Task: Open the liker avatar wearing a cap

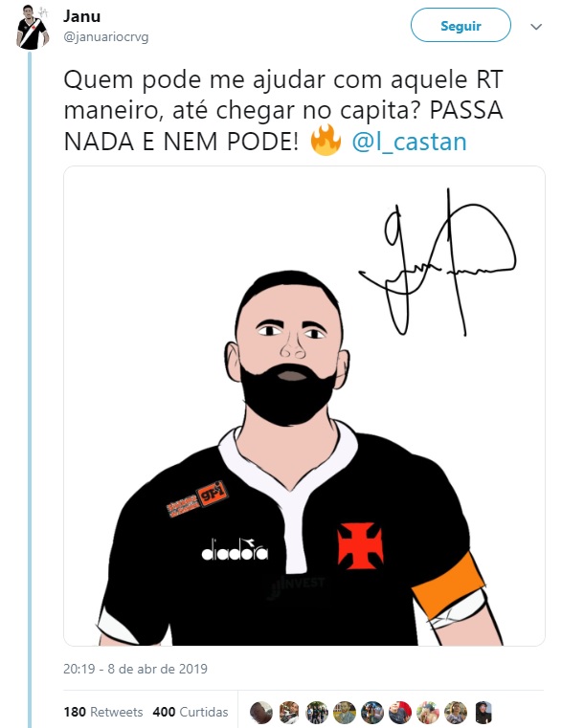Action: tap(428, 712)
